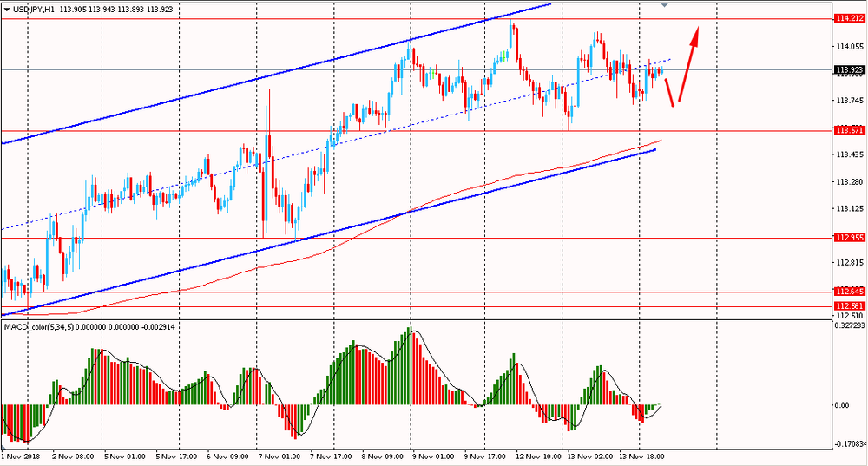This screenshot has width=868, height=466.
Task: Select the red 112.561 level label
Action: pos(850,306)
